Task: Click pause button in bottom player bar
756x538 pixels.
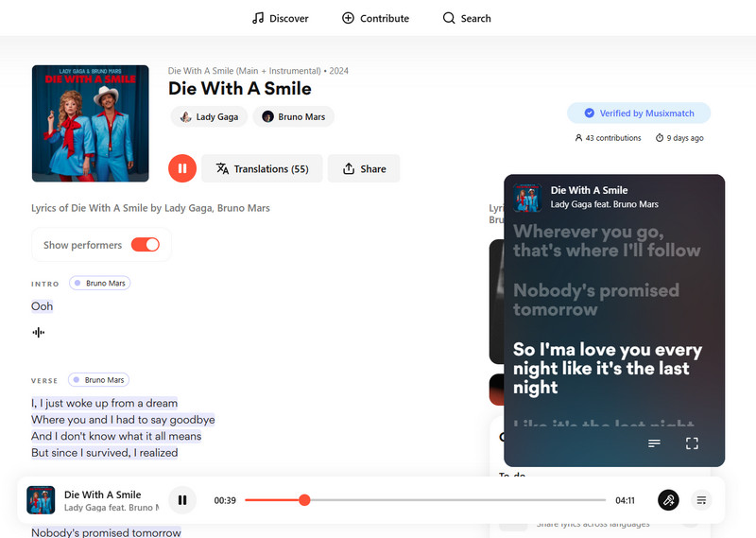Action: click(182, 500)
